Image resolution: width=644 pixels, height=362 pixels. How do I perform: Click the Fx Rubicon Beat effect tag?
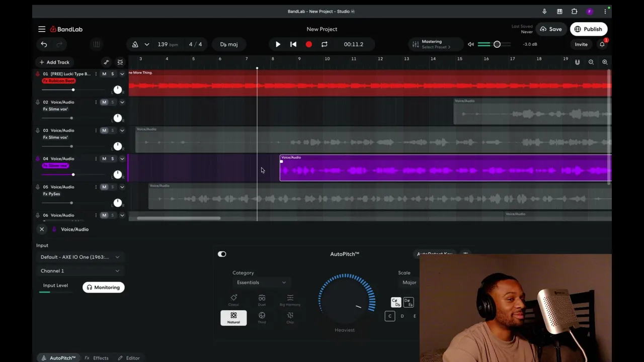58,81
